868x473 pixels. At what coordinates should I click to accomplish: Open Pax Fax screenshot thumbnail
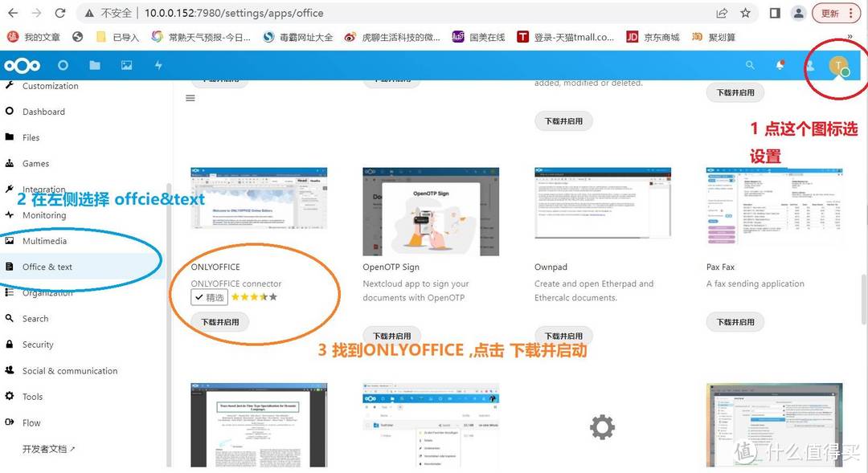click(x=775, y=206)
